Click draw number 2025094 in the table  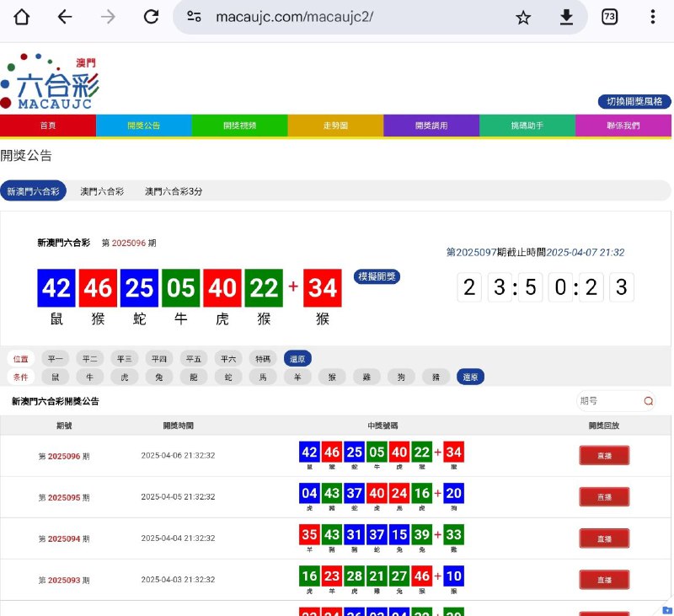(64, 538)
